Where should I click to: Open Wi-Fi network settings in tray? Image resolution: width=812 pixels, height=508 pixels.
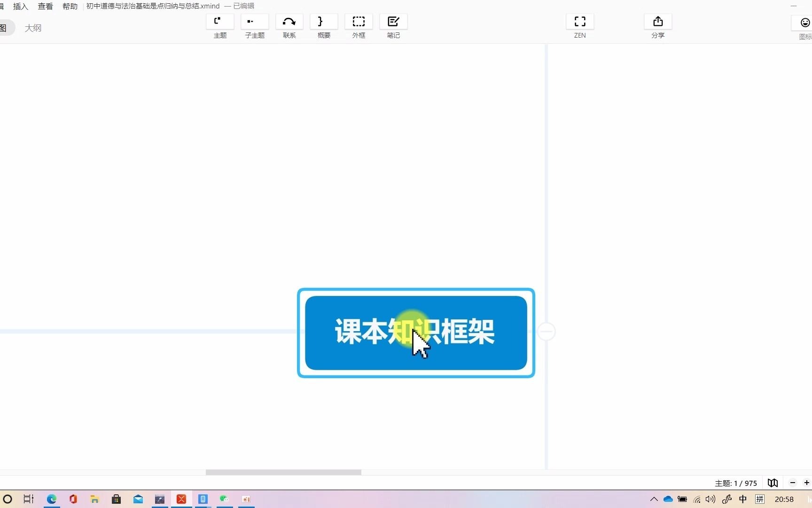(x=697, y=499)
